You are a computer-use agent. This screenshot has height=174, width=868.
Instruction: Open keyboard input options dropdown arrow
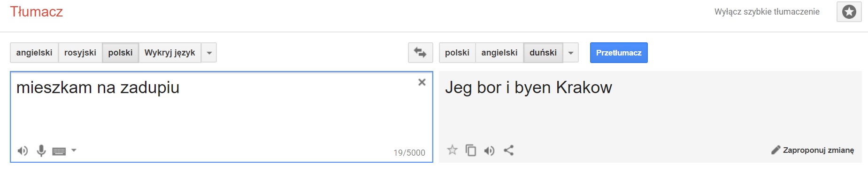(x=74, y=150)
